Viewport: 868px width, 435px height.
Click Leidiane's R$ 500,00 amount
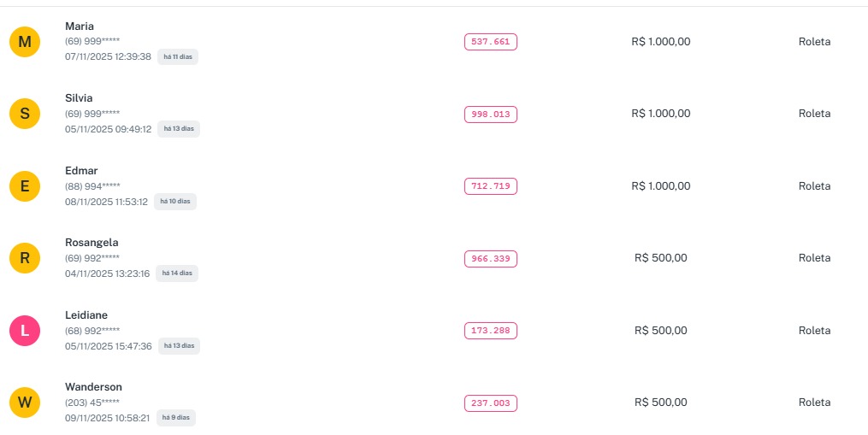660,331
